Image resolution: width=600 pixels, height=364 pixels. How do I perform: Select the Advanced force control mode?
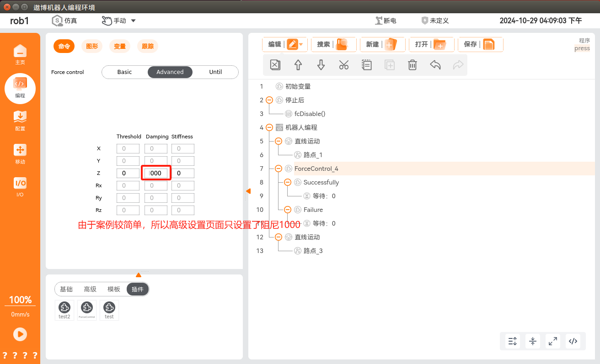[x=170, y=72]
